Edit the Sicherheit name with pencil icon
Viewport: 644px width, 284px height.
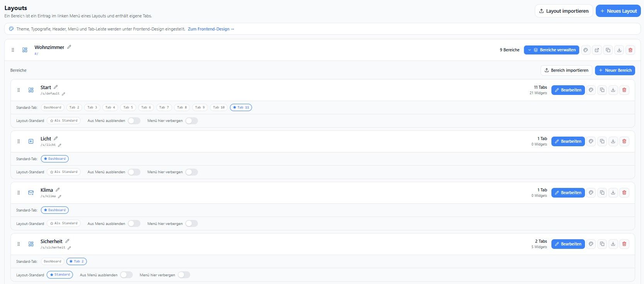[x=67, y=241]
